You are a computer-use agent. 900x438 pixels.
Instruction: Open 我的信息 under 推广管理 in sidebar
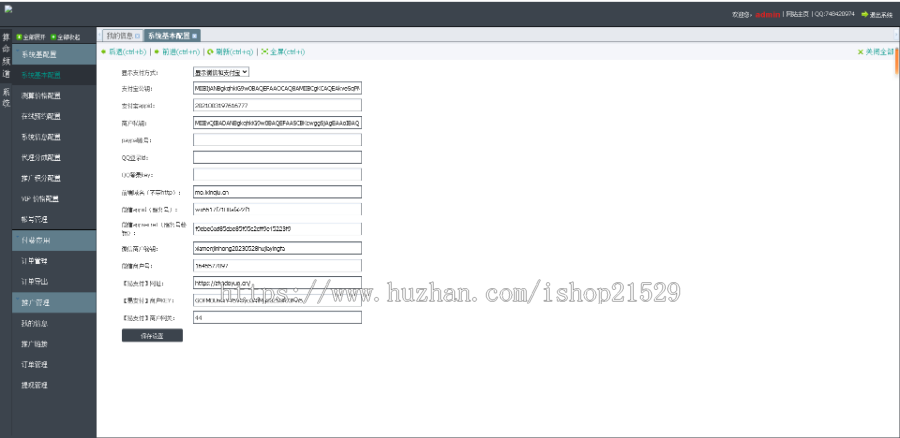(54, 324)
